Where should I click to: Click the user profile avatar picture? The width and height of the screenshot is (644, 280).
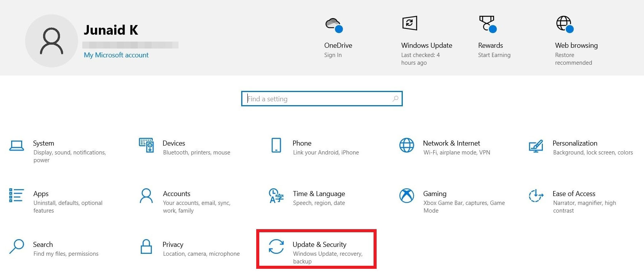[52, 41]
